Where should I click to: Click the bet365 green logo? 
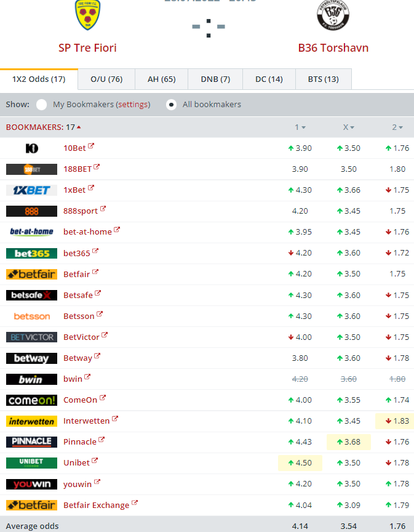click(31, 253)
